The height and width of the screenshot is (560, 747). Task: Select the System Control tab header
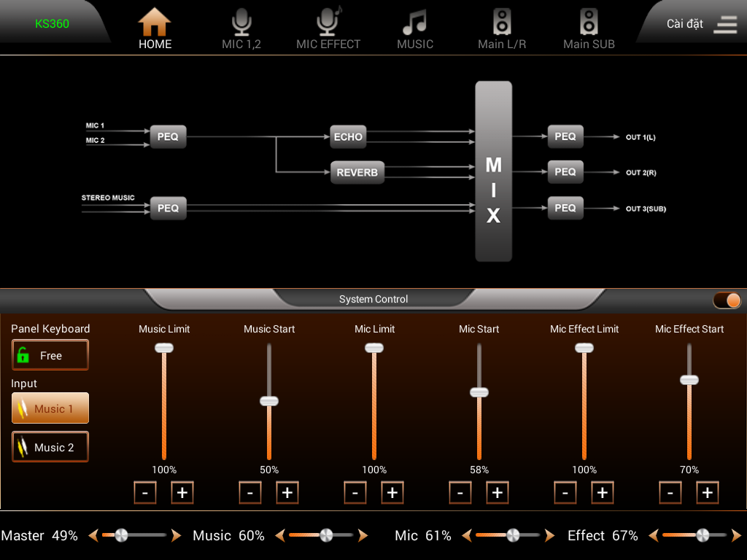(x=373, y=299)
